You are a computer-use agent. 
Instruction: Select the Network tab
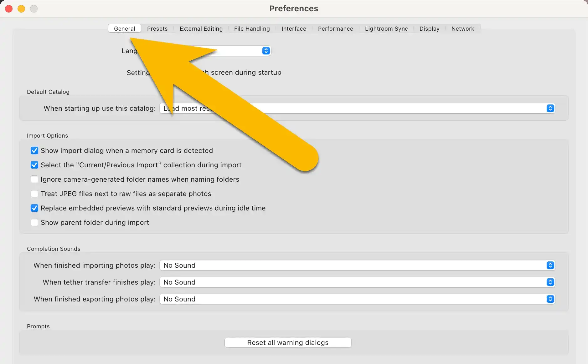tap(462, 28)
